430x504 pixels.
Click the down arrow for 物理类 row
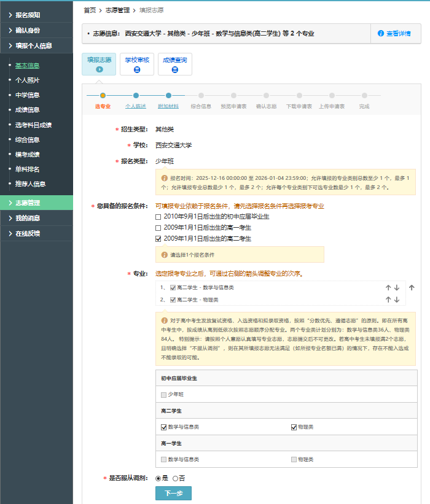click(397, 300)
